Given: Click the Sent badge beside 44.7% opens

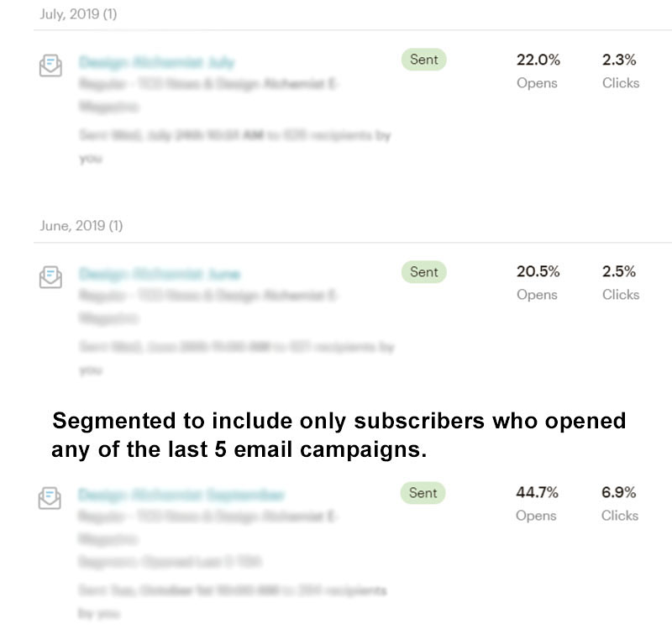Looking at the screenshot, I should (x=423, y=493).
